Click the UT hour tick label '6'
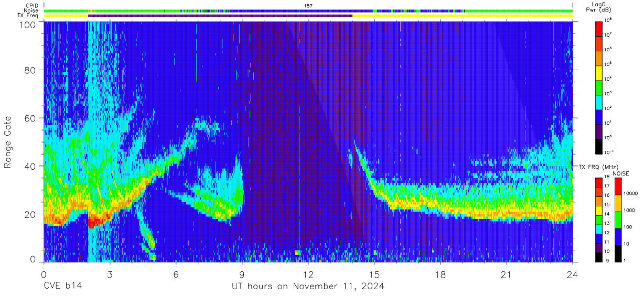 point(176,274)
